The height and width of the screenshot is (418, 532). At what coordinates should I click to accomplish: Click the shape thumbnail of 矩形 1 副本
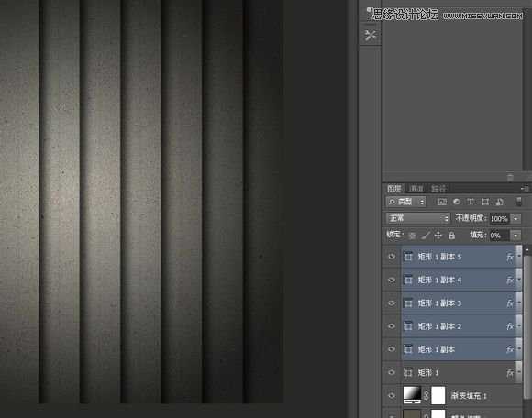click(408, 349)
